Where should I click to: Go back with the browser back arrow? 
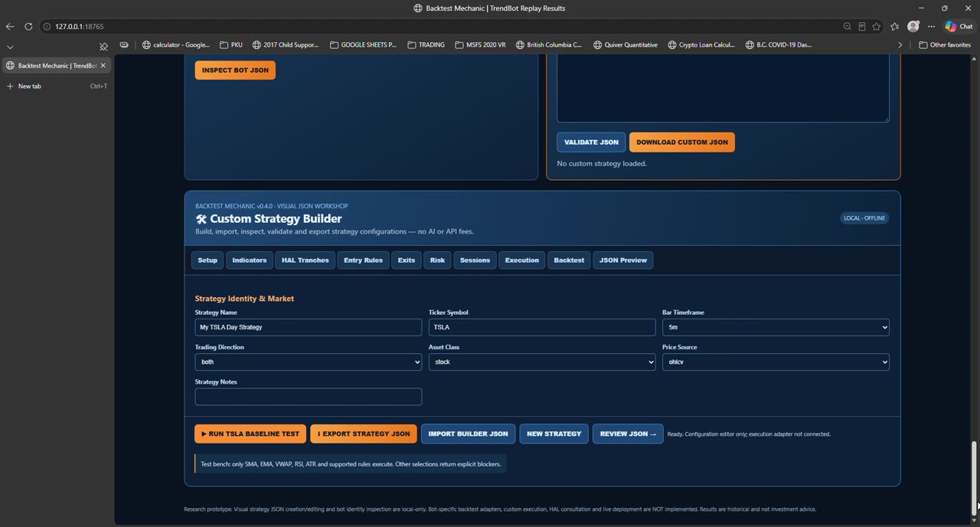click(x=10, y=26)
